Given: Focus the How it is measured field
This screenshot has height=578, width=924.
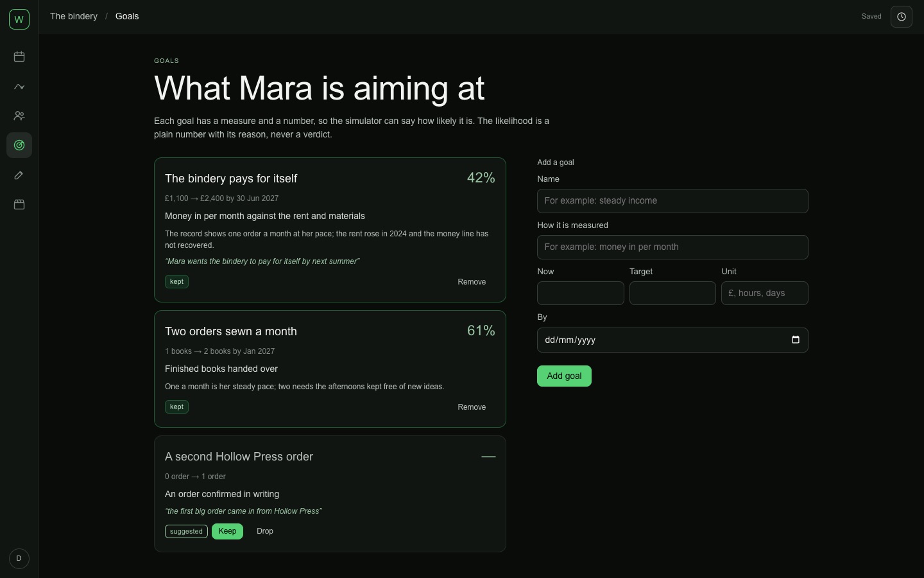Looking at the screenshot, I should [672, 247].
